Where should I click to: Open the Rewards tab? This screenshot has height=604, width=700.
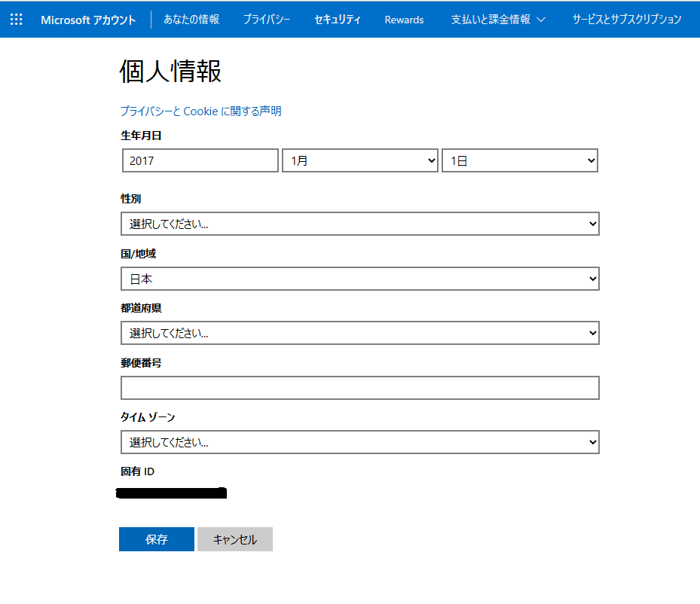point(404,20)
